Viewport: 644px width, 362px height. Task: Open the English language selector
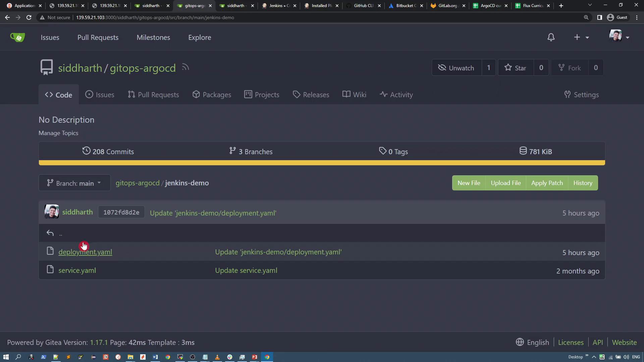[533, 342]
